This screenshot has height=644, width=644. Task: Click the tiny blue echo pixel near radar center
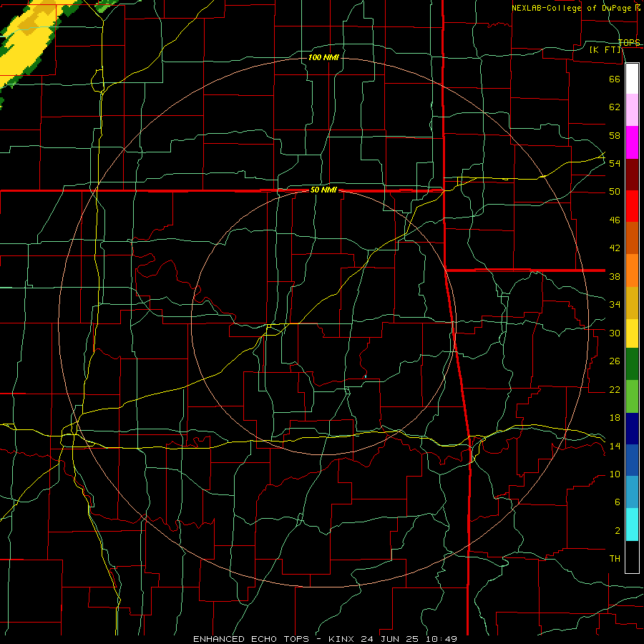(365, 376)
